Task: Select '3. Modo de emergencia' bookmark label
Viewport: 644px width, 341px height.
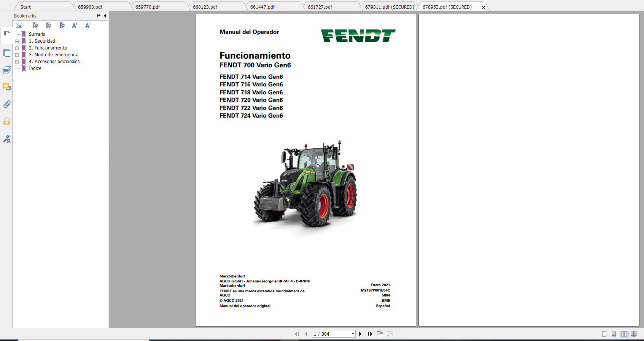Action: tap(54, 55)
